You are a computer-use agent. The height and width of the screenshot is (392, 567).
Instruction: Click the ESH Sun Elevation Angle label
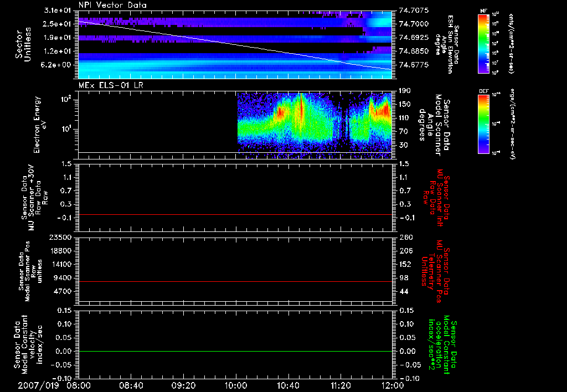click(446, 44)
